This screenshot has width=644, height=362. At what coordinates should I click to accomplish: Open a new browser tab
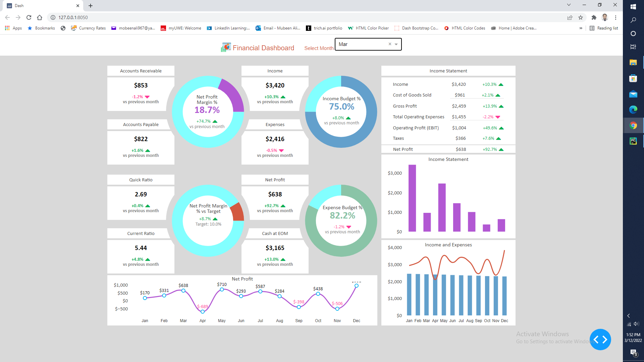coord(91,6)
